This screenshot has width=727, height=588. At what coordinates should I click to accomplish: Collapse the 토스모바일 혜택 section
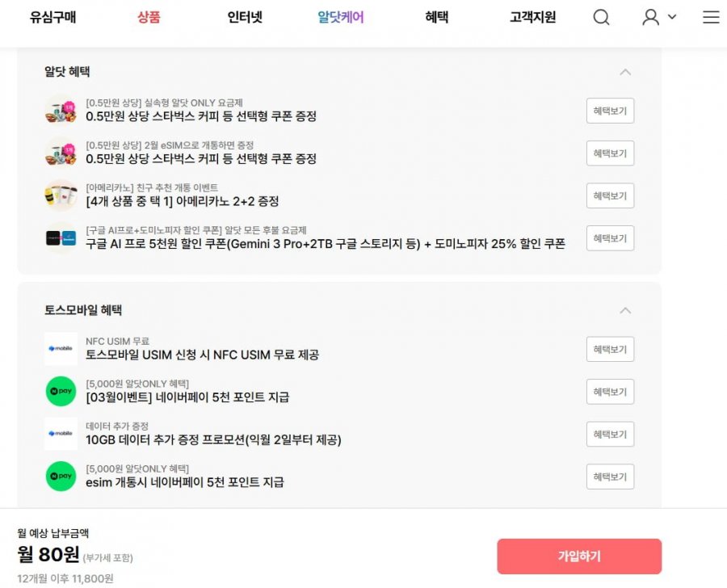pyautogui.click(x=624, y=310)
